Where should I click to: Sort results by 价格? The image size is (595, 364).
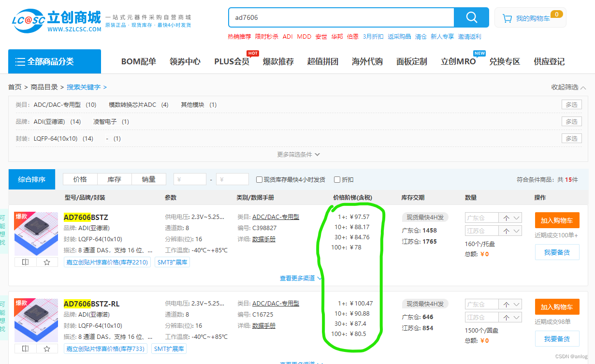80,179
